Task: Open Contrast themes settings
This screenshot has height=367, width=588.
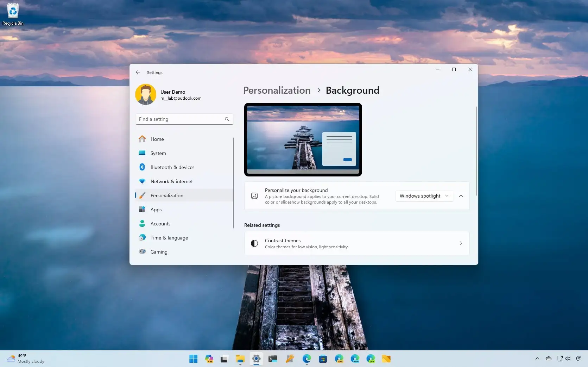Action: click(x=356, y=243)
